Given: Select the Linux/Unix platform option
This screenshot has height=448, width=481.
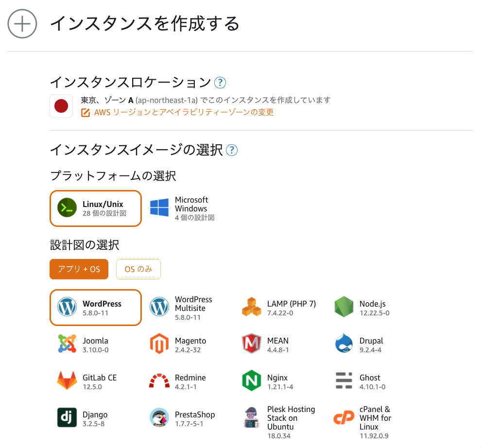Looking at the screenshot, I should coord(95,207).
